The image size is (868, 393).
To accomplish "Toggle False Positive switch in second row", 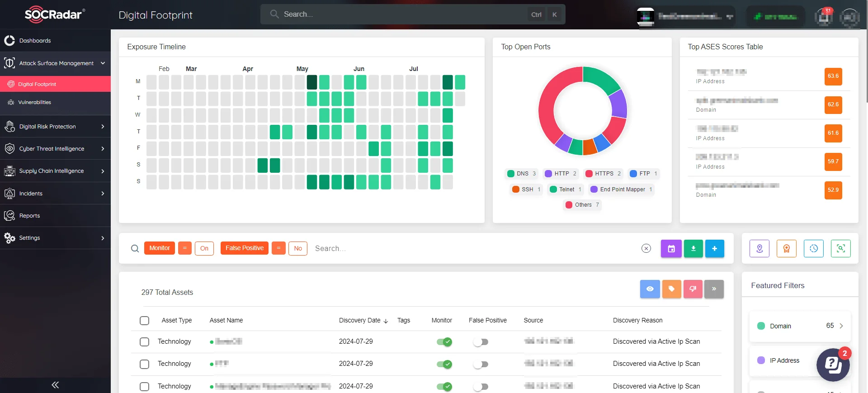I will click(x=481, y=364).
